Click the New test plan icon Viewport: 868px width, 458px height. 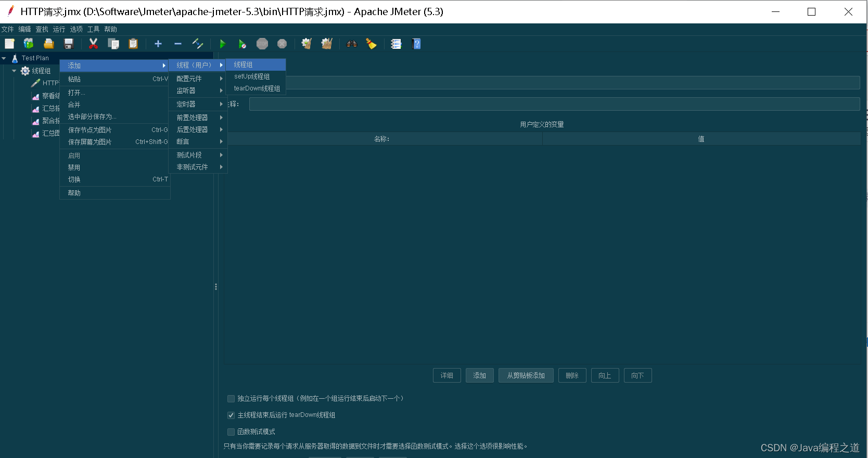(x=9, y=44)
